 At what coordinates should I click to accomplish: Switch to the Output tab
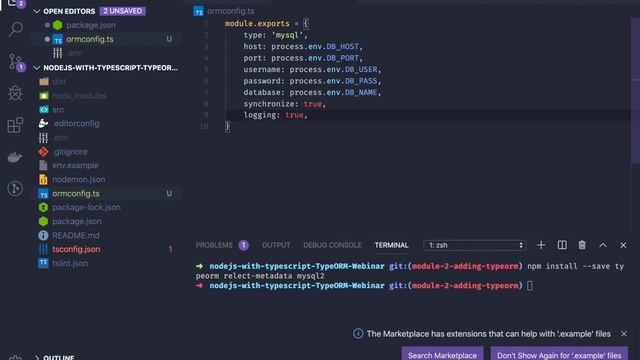pyautogui.click(x=276, y=245)
